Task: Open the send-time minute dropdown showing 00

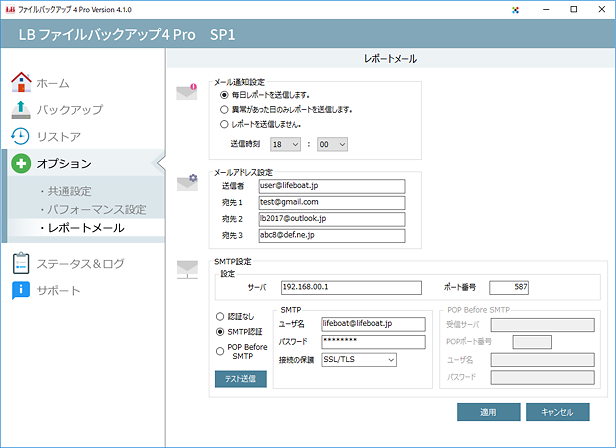Action: (332, 144)
